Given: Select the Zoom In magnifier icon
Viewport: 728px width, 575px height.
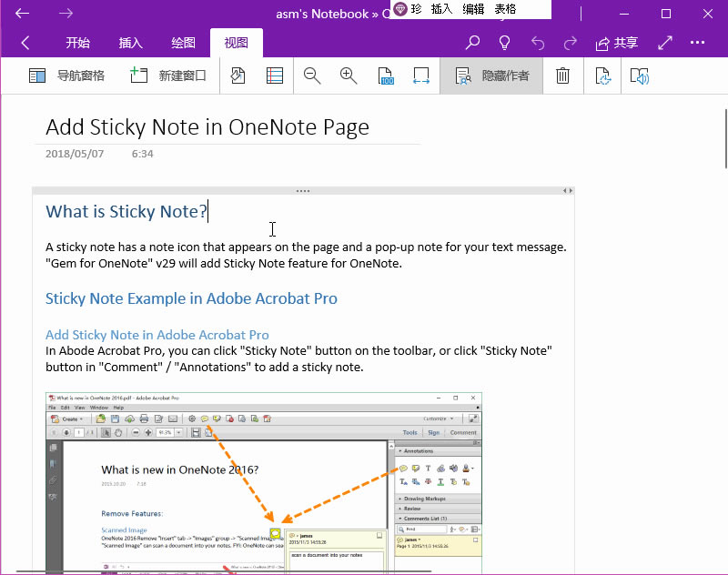Looking at the screenshot, I should coord(347,76).
